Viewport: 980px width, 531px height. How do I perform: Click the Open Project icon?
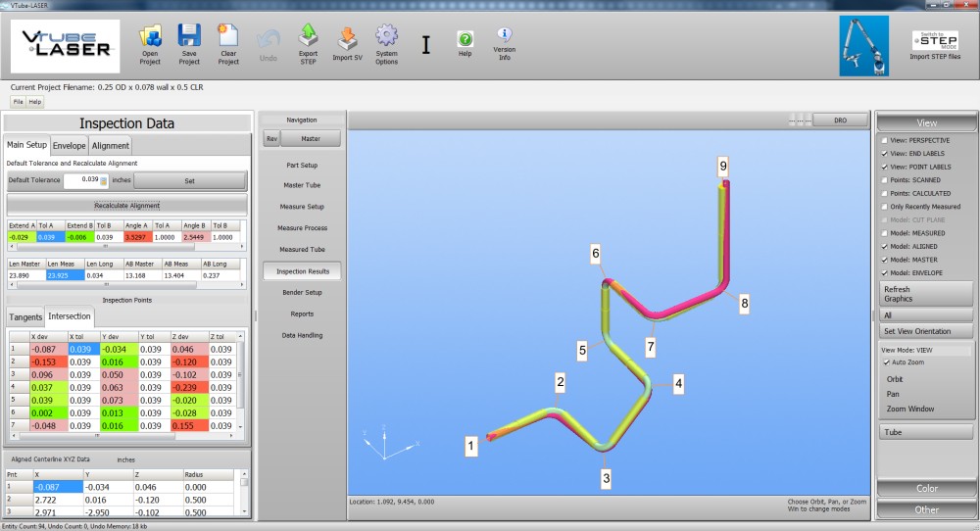click(150, 37)
